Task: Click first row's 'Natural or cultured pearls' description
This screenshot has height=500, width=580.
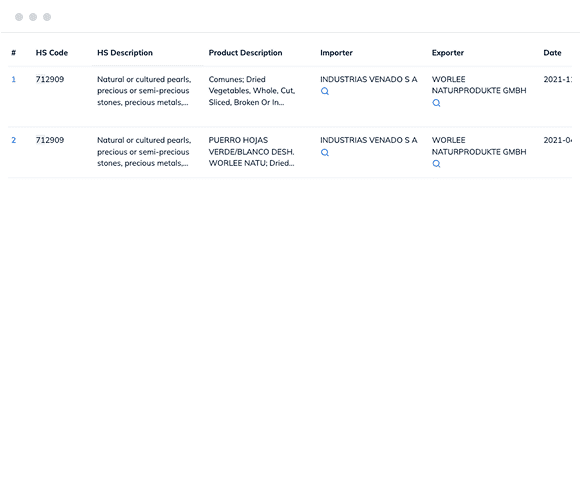Action: pyautogui.click(x=144, y=91)
